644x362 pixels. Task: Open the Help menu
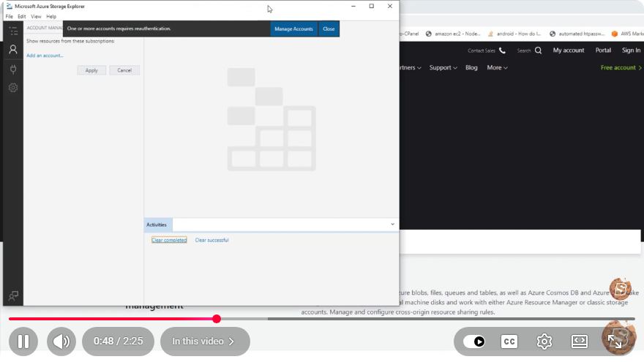coord(51,16)
